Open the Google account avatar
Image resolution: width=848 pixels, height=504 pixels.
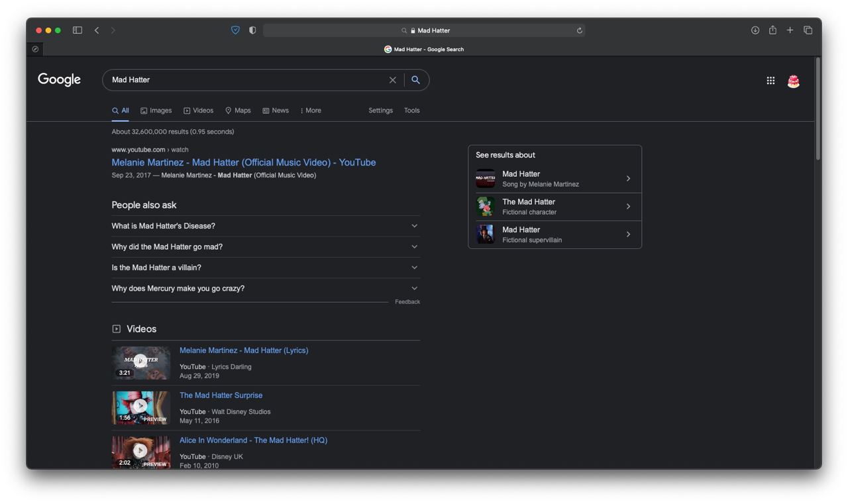tap(793, 81)
